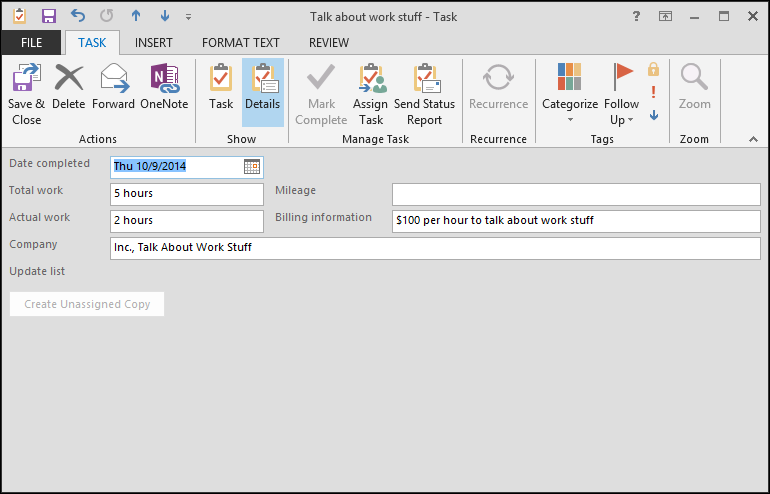This screenshot has height=494, width=770.
Task: Select the Details view button
Action: (263, 92)
